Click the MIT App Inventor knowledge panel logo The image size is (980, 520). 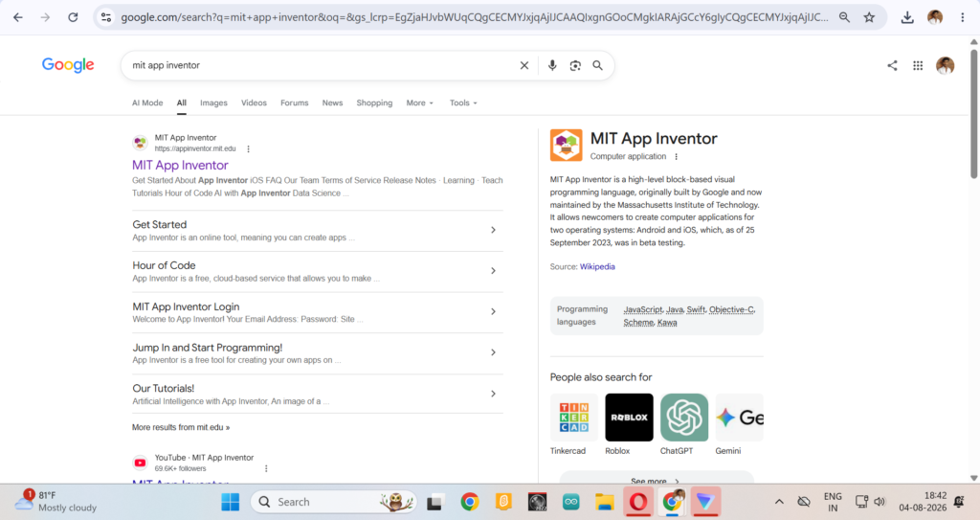tap(567, 145)
